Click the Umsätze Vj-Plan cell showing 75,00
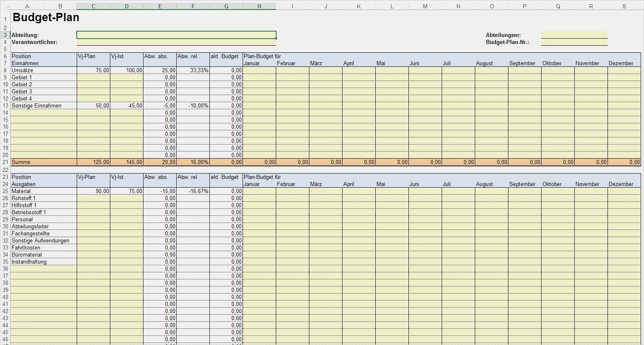 click(93, 71)
